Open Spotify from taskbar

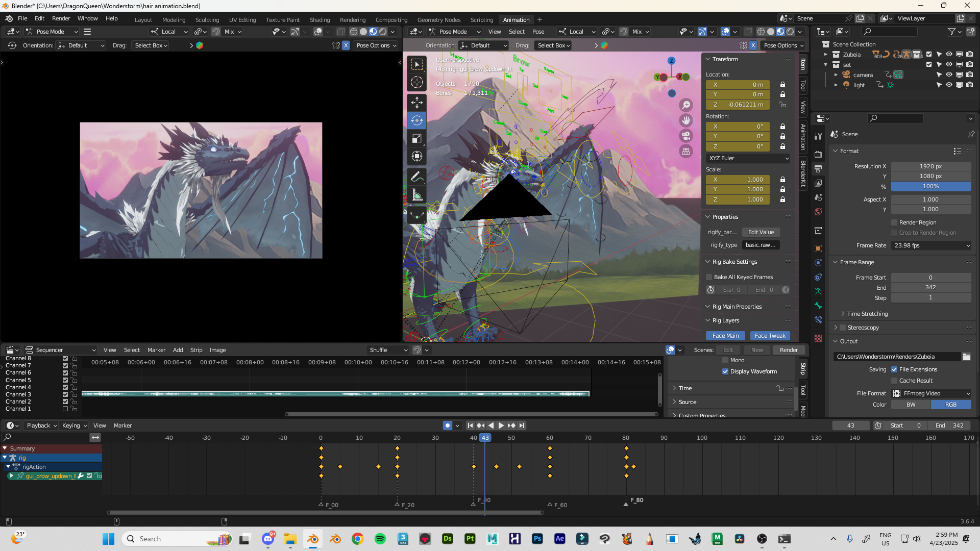(x=380, y=539)
